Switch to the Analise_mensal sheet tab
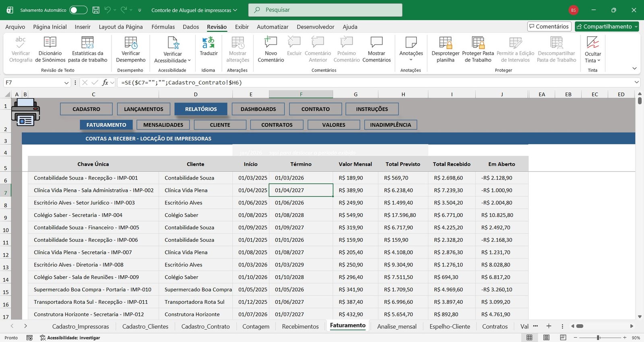Screen dimensions: 644x342 pos(397,326)
